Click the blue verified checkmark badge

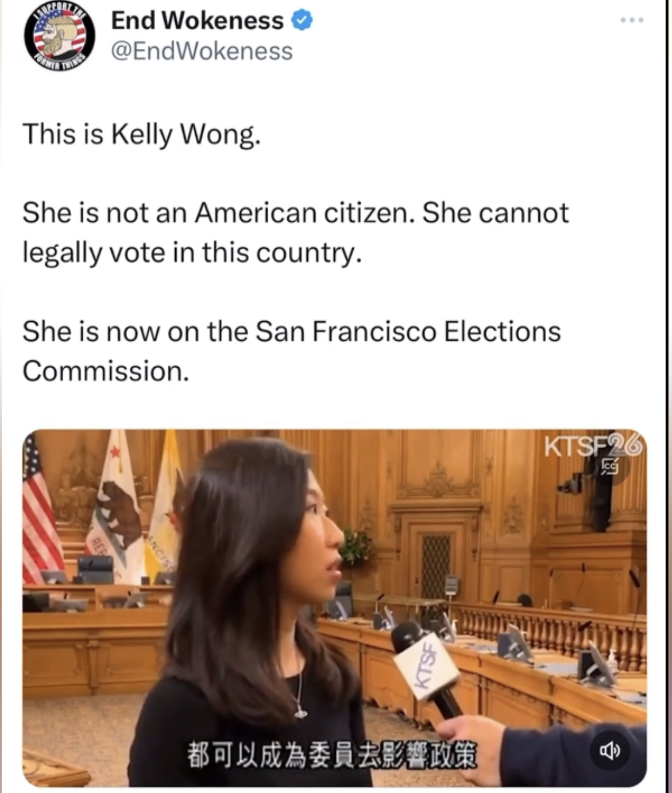[x=302, y=21]
